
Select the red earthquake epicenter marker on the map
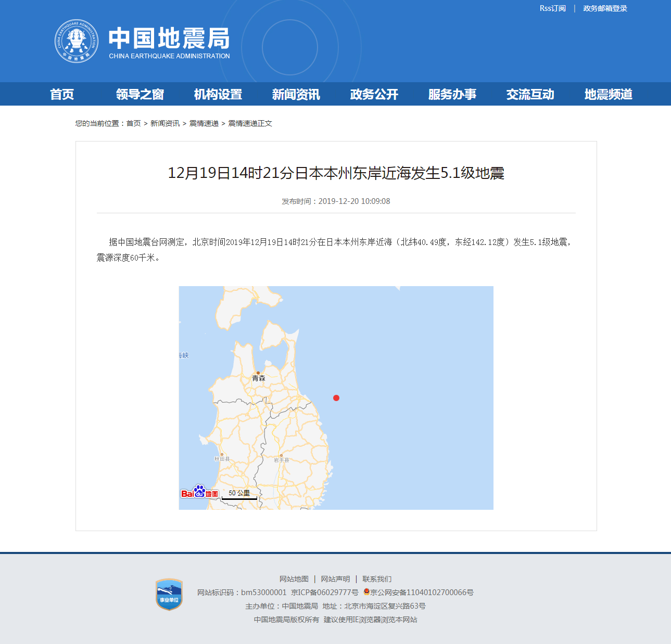(x=336, y=398)
